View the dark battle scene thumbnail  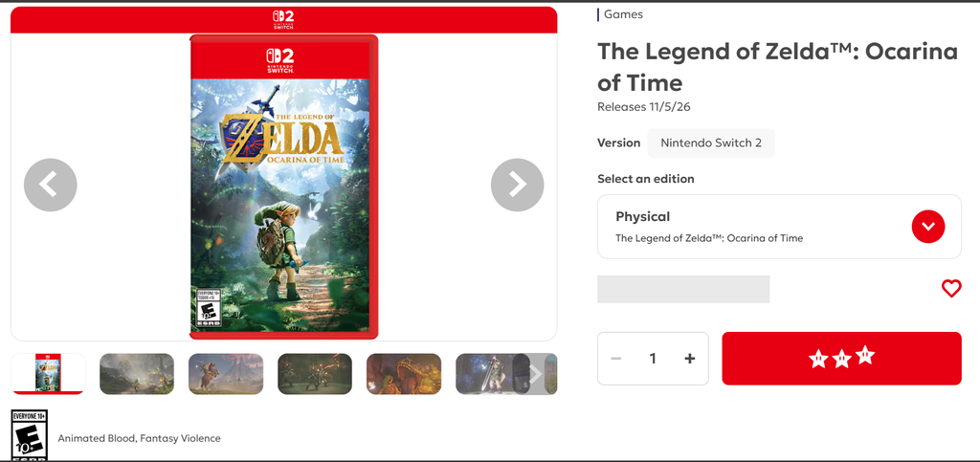(315, 374)
